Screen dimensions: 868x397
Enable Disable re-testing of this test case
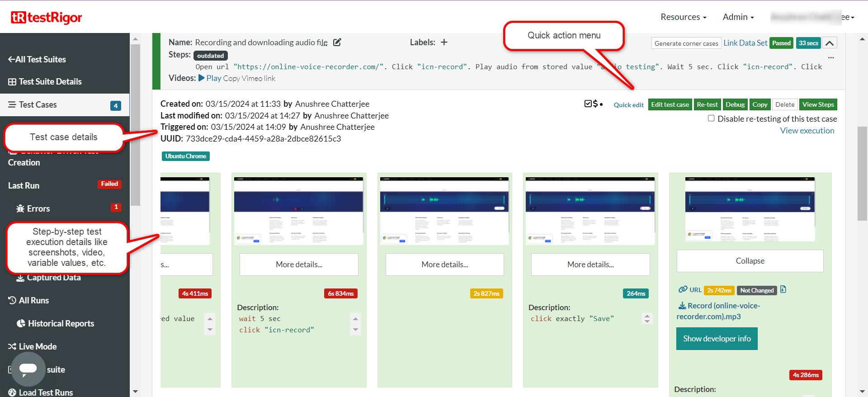[x=711, y=118]
